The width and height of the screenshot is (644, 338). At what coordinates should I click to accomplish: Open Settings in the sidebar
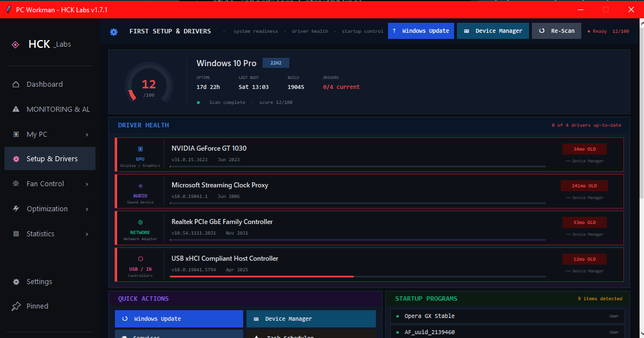[50, 282]
